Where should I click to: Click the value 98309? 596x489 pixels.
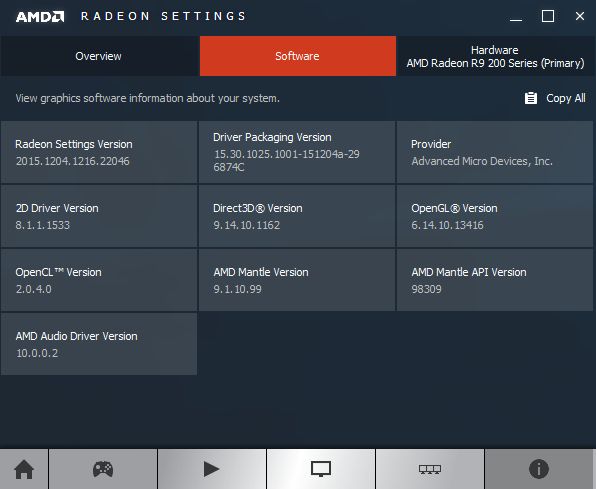(426, 289)
